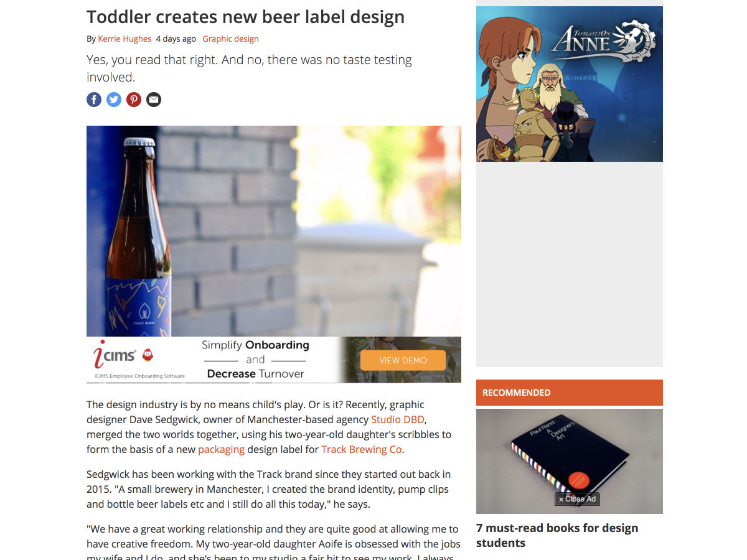
Task: Click the beer bottle hero image
Action: click(x=274, y=231)
